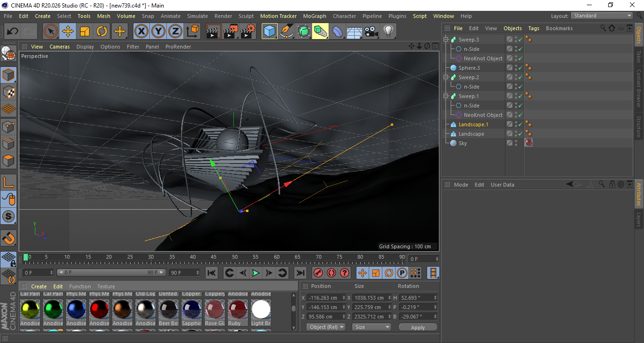
Task: Open the Takes side tab
Action: (639, 56)
